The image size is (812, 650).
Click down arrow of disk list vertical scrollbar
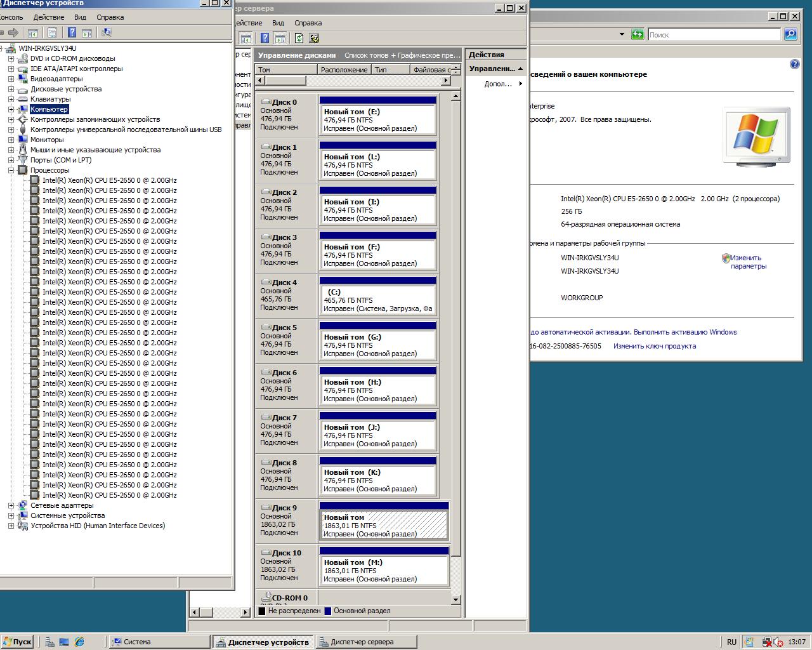[x=455, y=599]
